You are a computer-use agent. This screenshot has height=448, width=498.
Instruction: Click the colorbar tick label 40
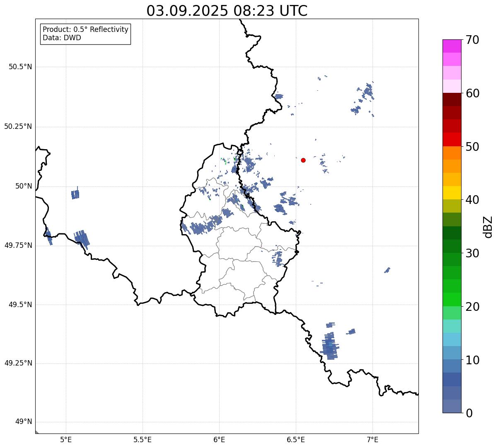tap(472, 200)
